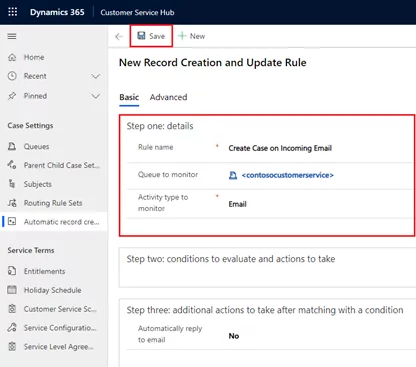This screenshot has height=367, width=416.
Task: Click the Queues icon
Action: point(12,146)
